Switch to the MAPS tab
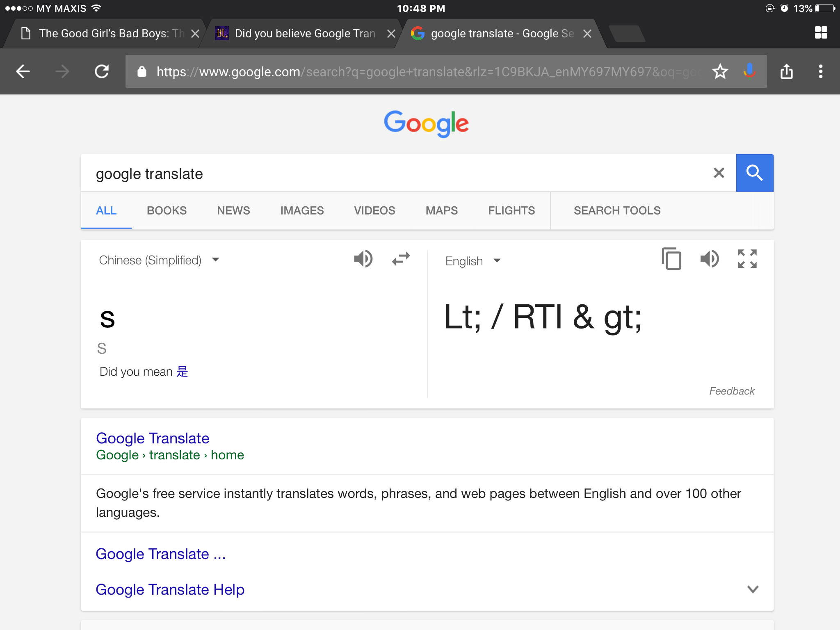Image resolution: width=840 pixels, height=630 pixels. coord(441,210)
